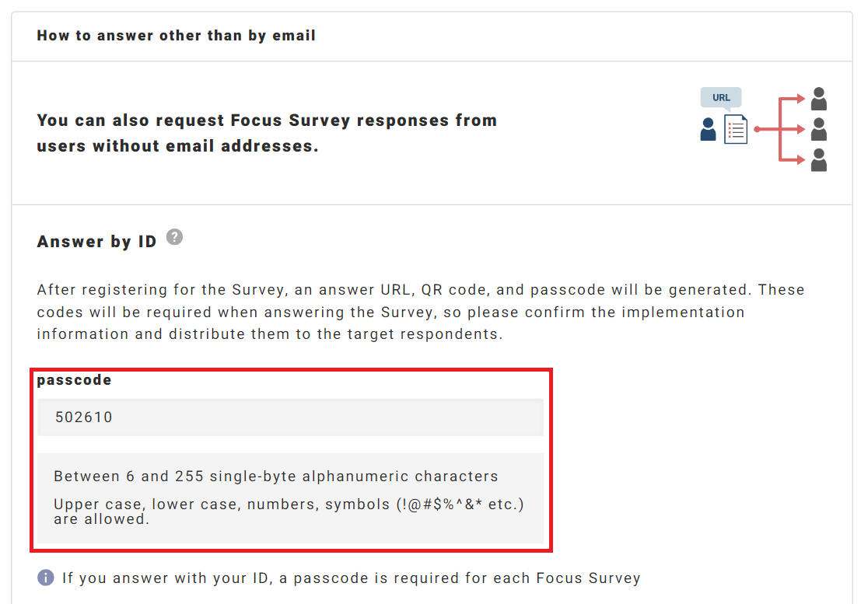Click the note about passcode required per Focus Survey
The width and height of the screenshot is (868, 604).
(351, 578)
